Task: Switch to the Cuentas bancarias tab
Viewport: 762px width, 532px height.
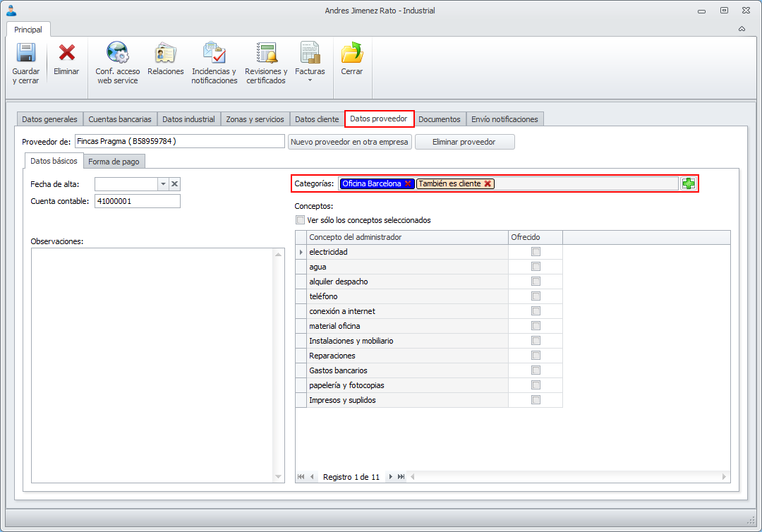Action: coord(119,119)
